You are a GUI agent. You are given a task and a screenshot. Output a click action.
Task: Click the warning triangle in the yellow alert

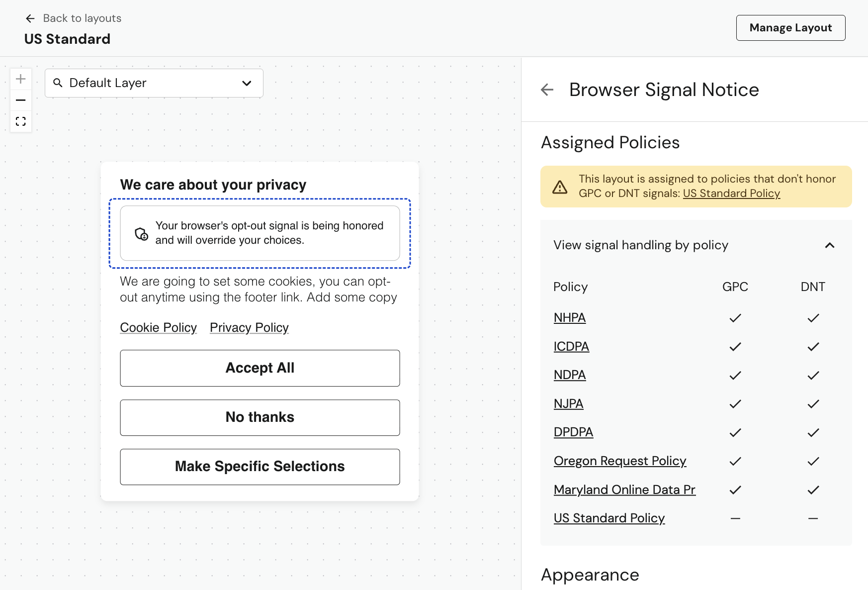pos(560,187)
